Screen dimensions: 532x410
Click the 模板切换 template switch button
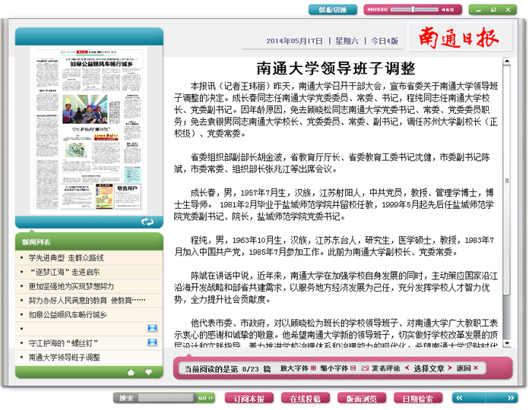[333, 10]
